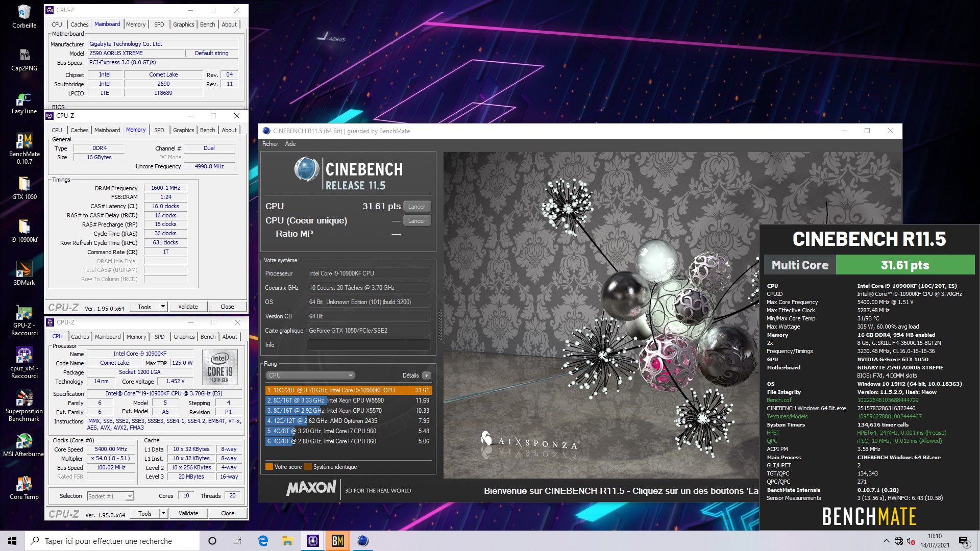Click the Bench.cof link in BenchMate

point(779,400)
